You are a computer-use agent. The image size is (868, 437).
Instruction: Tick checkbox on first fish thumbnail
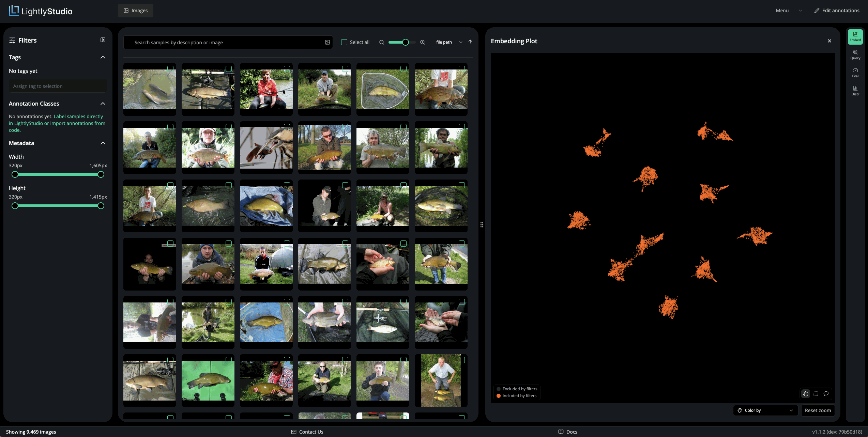coord(170,68)
